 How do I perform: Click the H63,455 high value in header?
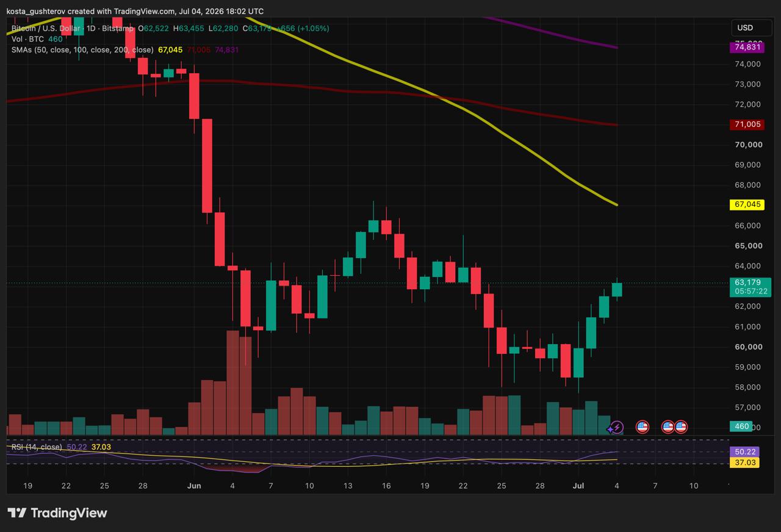coord(189,28)
